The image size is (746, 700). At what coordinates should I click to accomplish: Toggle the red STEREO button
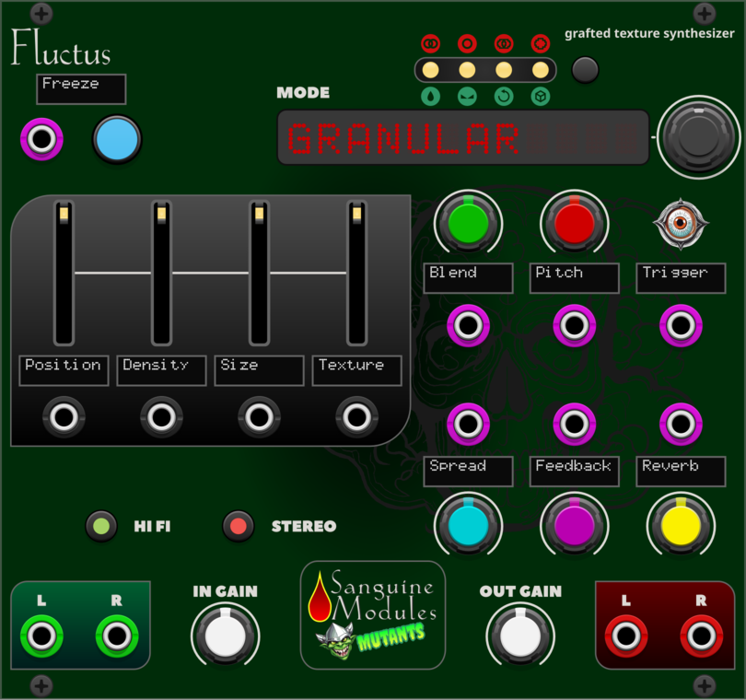239,526
